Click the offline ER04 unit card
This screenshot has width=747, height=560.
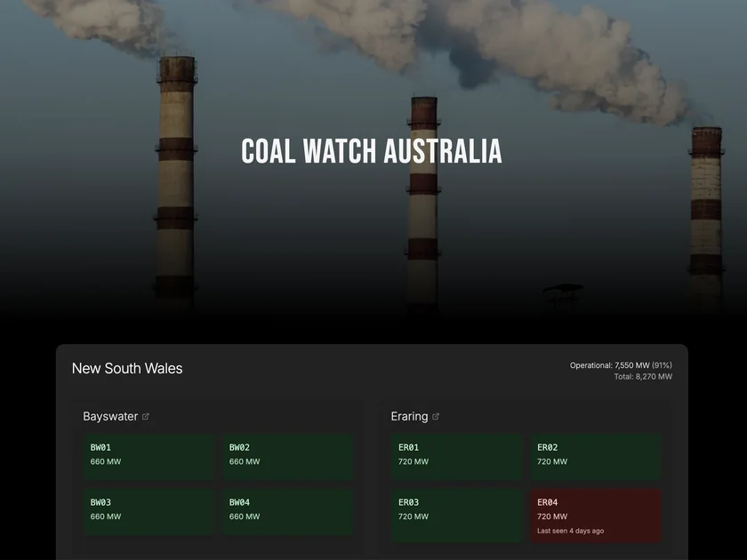click(x=595, y=515)
